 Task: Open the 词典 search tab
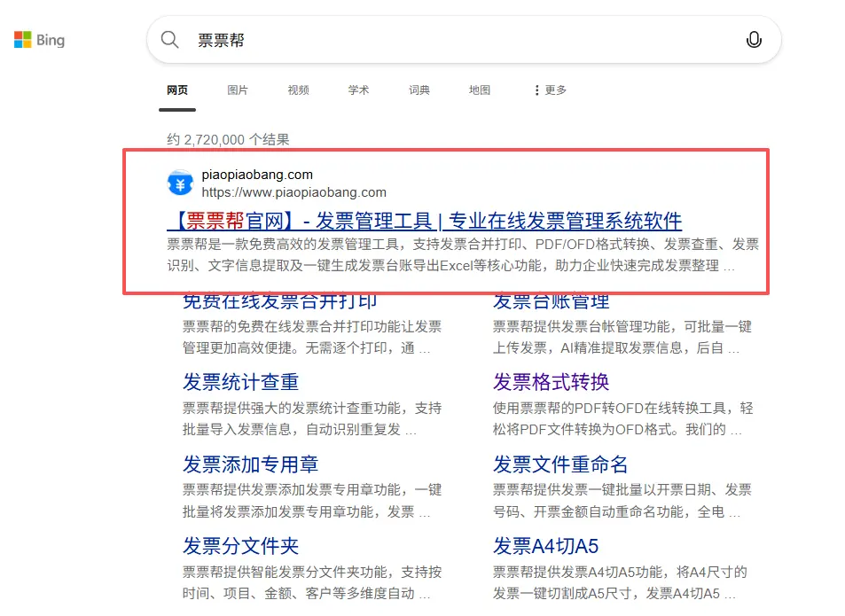[419, 90]
